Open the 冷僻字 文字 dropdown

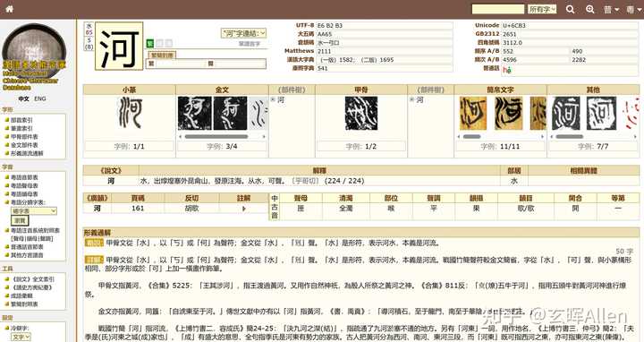(21, 337)
